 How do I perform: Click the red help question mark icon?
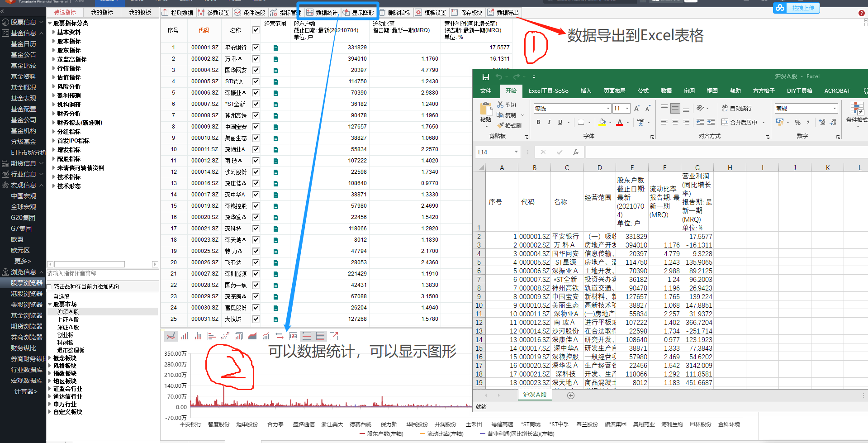point(862,13)
